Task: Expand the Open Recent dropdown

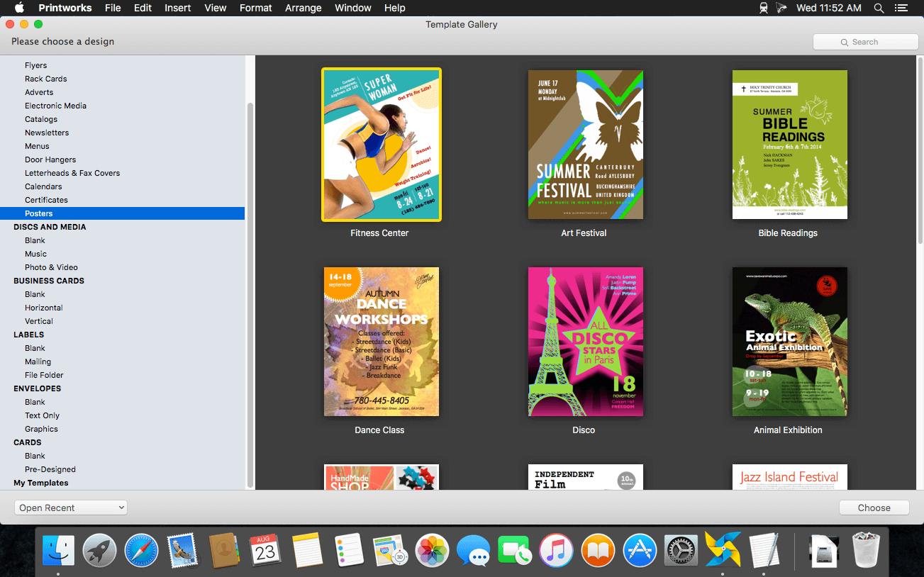Action: click(x=71, y=508)
